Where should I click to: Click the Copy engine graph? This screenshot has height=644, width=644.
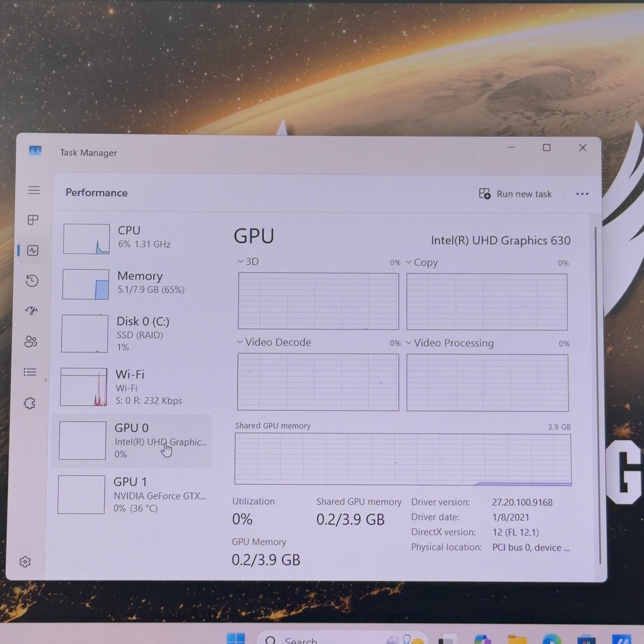click(487, 302)
